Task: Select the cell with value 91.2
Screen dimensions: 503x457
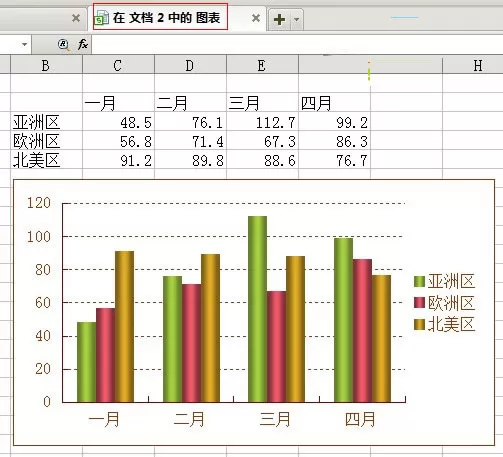Action: (118, 159)
